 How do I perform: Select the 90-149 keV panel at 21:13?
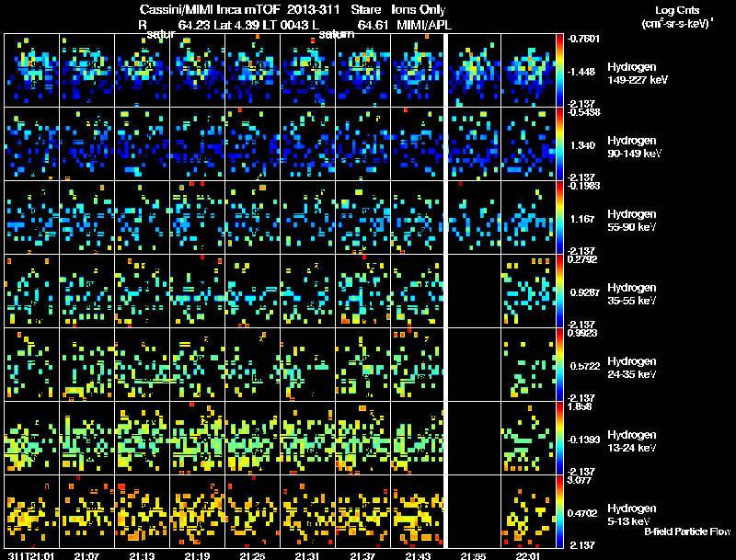(143, 144)
